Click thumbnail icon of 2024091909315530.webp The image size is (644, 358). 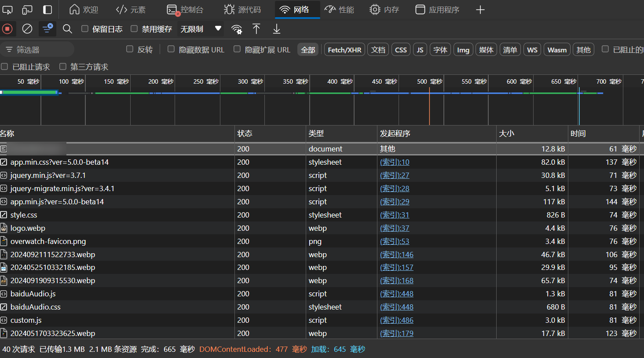coord(4,280)
